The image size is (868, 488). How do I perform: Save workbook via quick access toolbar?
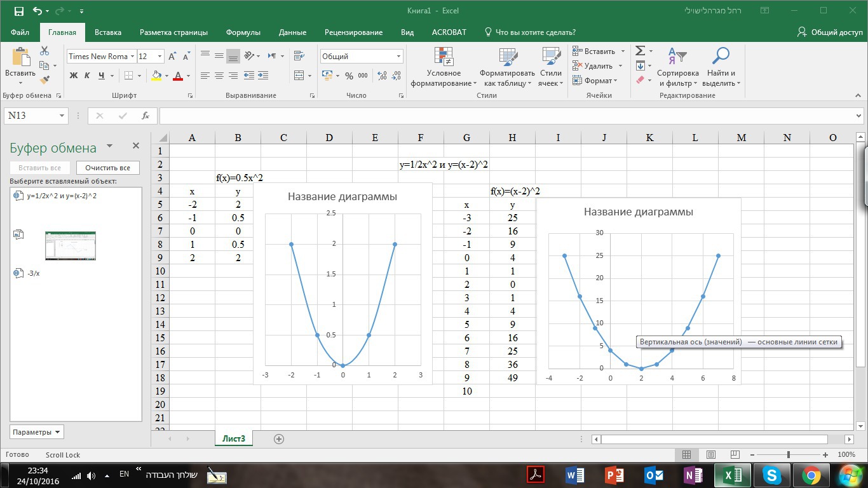click(18, 11)
